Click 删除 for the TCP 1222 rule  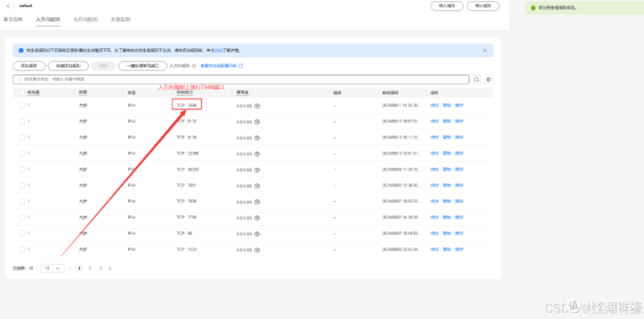point(459,249)
